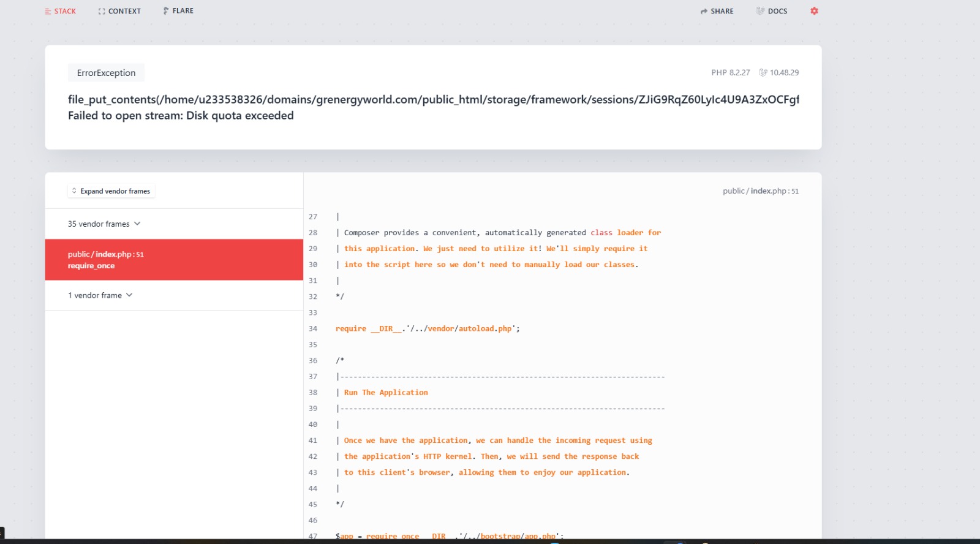
Task: Click the FLARE section icon
Action: click(x=166, y=11)
